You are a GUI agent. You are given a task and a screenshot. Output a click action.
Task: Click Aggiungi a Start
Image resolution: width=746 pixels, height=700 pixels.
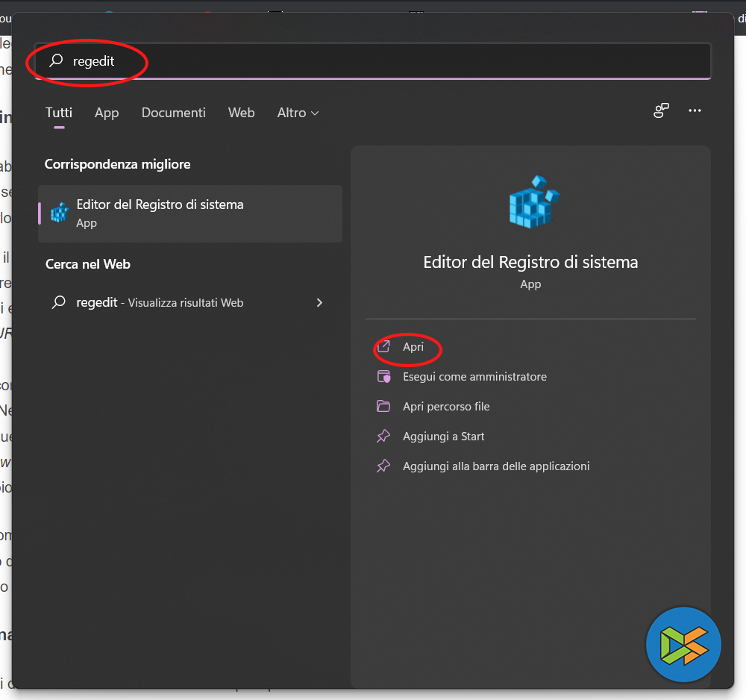click(443, 437)
